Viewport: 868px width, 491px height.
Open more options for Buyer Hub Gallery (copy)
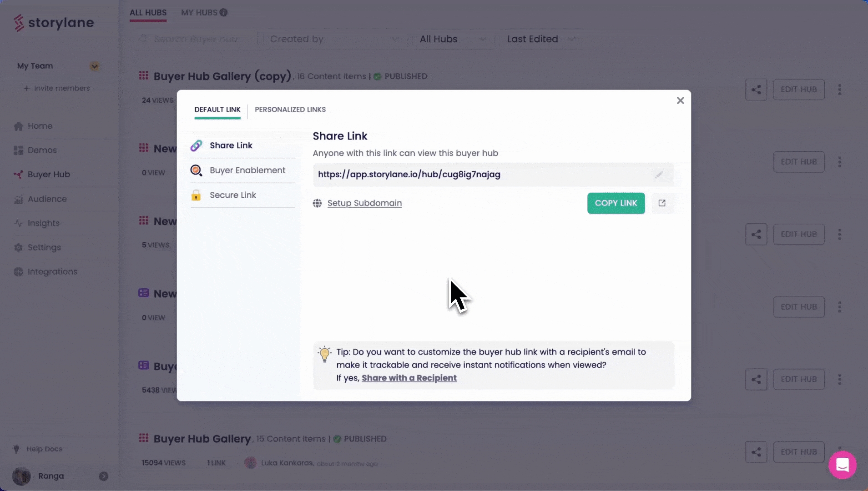pyautogui.click(x=839, y=90)
